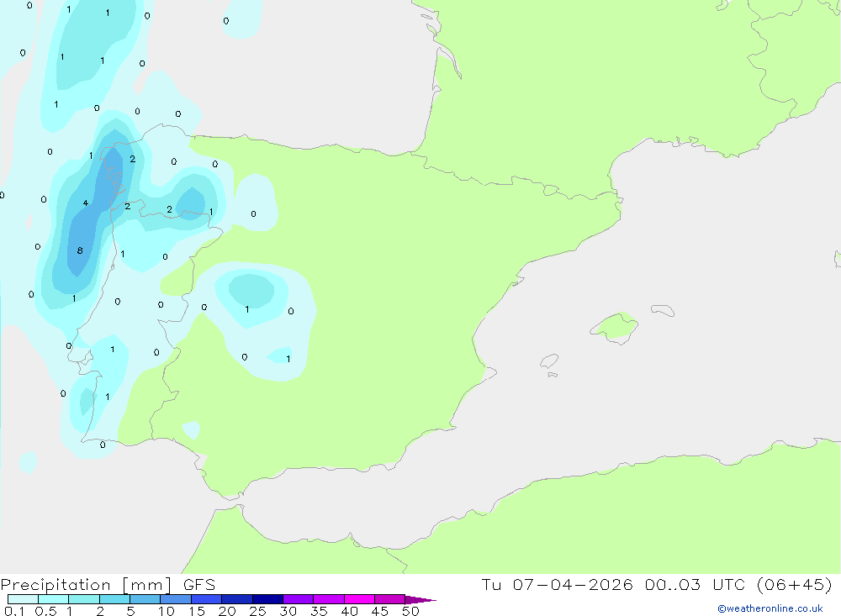Click the Ibiza island outline
This screenshot has height=616, width=841.
tap(549, 361)
